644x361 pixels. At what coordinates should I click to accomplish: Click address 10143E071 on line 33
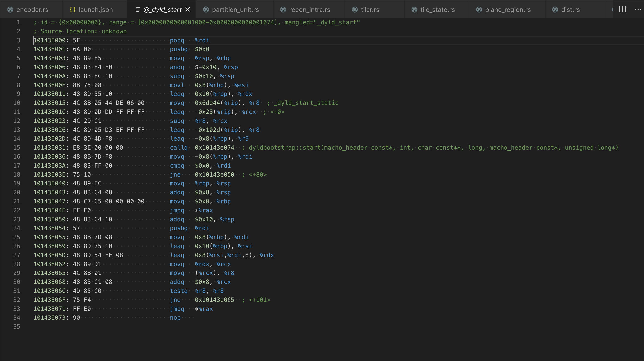[49, 309]
